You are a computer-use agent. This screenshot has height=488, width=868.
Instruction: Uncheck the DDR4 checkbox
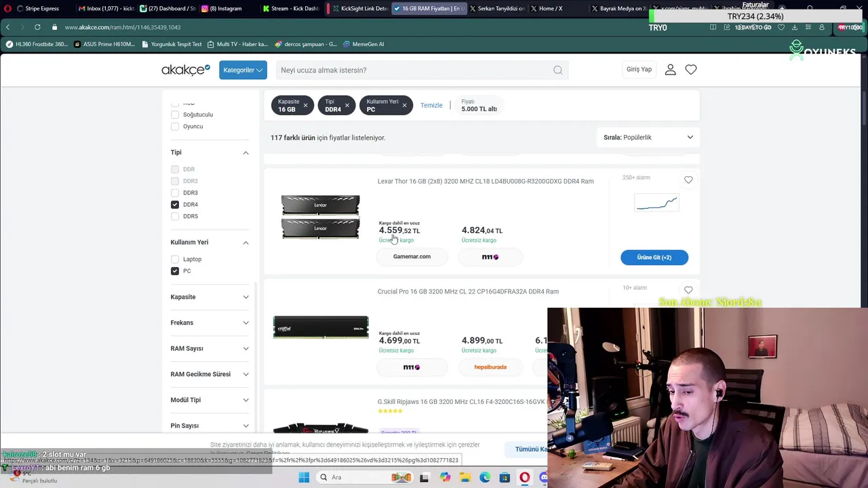(x=175, y=204)
